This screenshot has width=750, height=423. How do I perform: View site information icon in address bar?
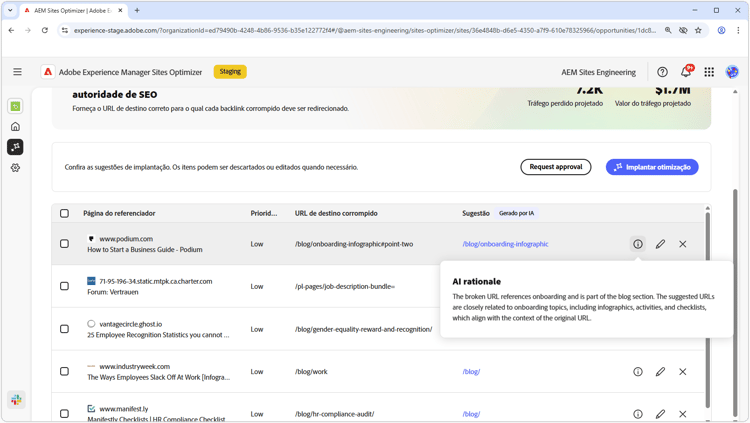(65, 30)
